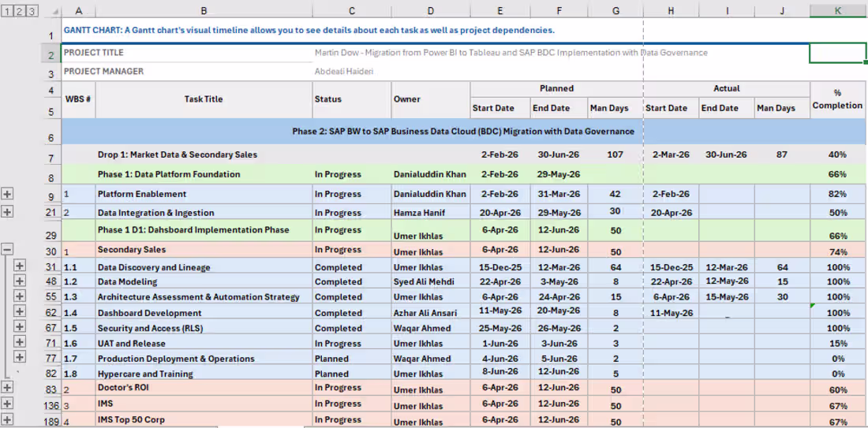Click the Phase 2 SAP BW banner row
Image resolution: width=868 pixels, height=428 pixels.
464,132
